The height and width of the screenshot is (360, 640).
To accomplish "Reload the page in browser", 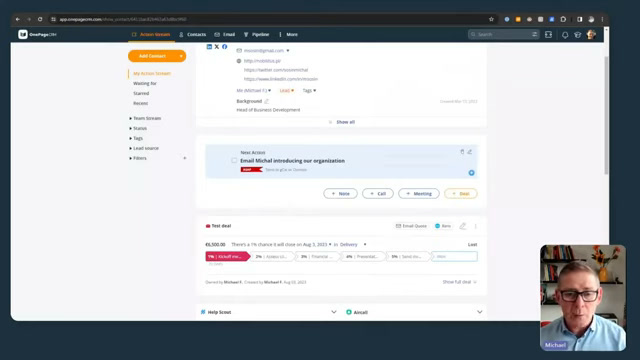I will tap(40, 19).
